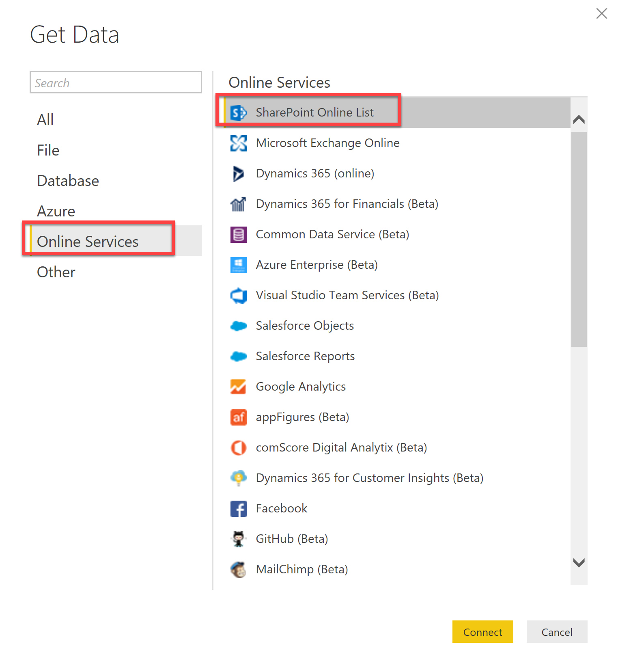Select "Google Analytics" text
Viewport: 618px width, 672px height.
point(301,387)
